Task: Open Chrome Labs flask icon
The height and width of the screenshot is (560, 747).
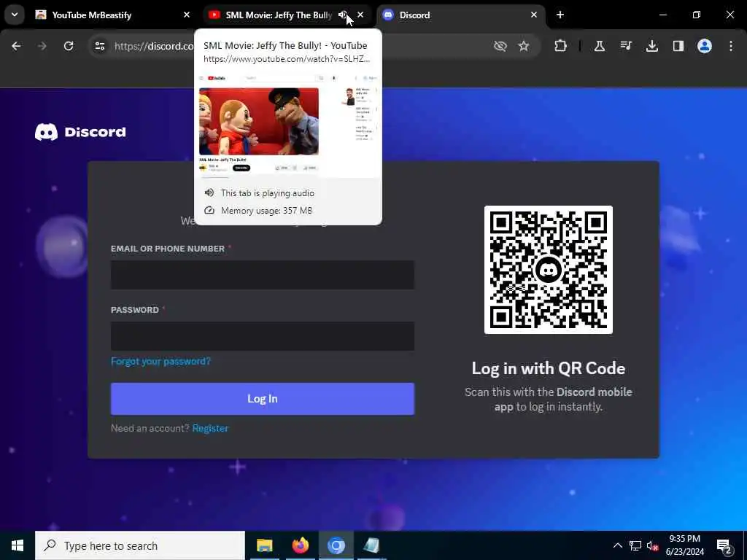Action: [600, 46]
